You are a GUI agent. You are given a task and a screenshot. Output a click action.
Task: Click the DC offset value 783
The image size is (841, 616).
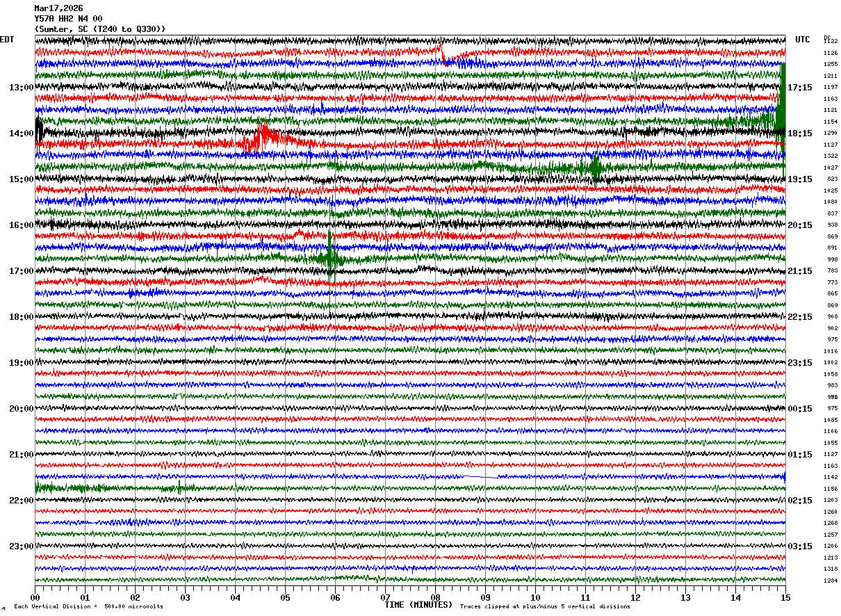click(832, 270)
